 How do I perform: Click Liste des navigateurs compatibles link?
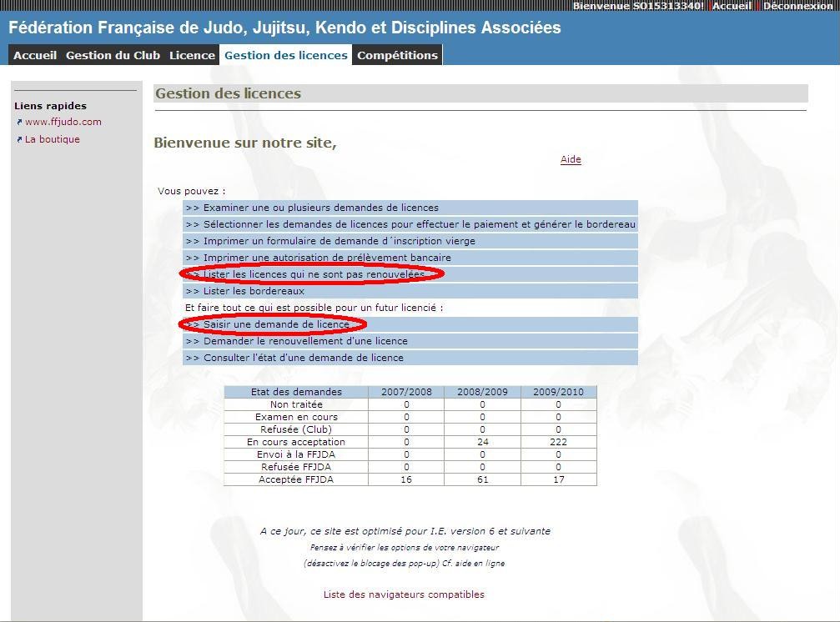pos(404,594)
